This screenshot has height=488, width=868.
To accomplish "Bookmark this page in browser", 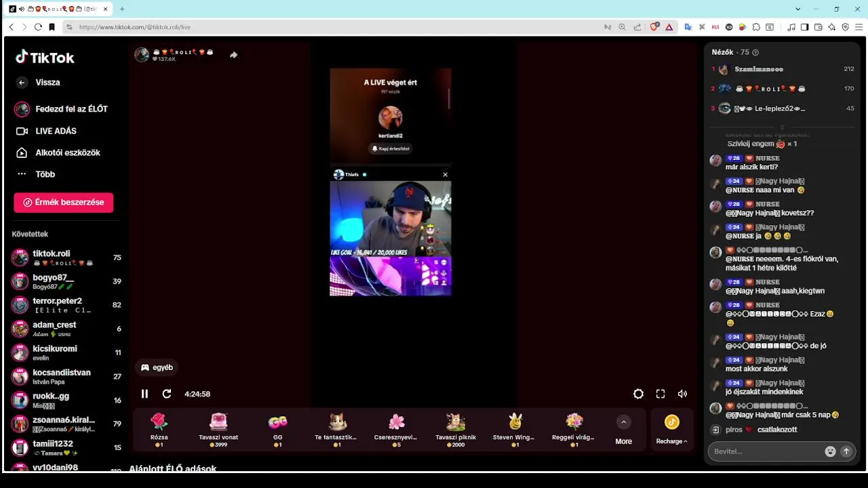I will point(52,27).
